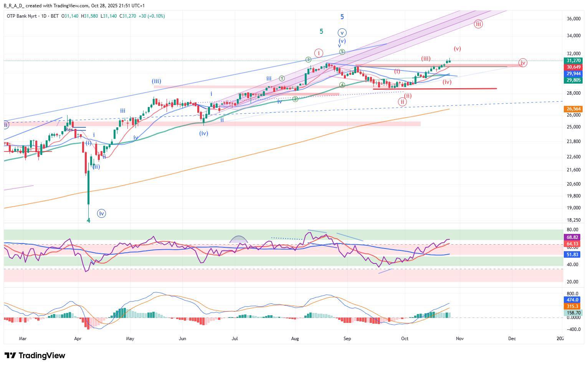Click the red circled iv wave marker
This screenshot has height=367, width=588.
tap(523, 63)
